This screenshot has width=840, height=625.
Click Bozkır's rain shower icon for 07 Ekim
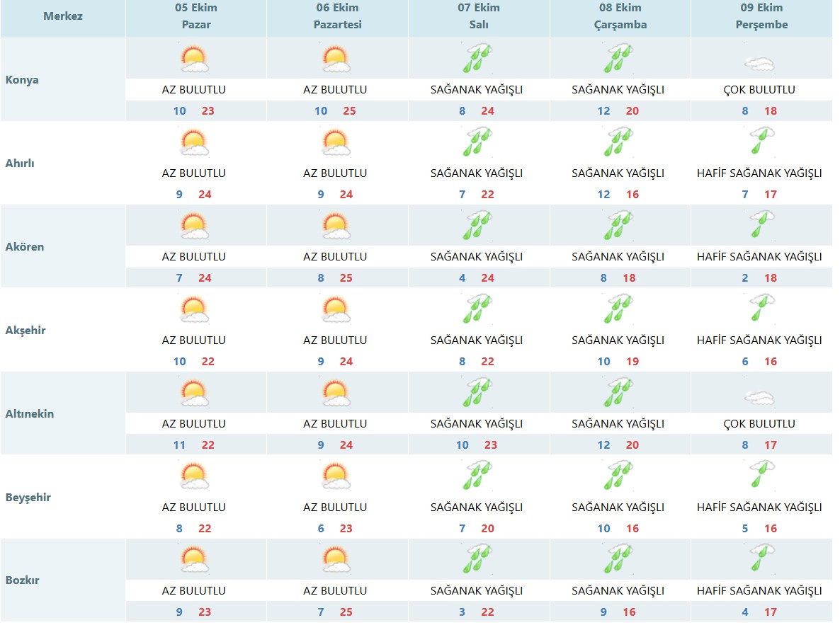(477, 559)
